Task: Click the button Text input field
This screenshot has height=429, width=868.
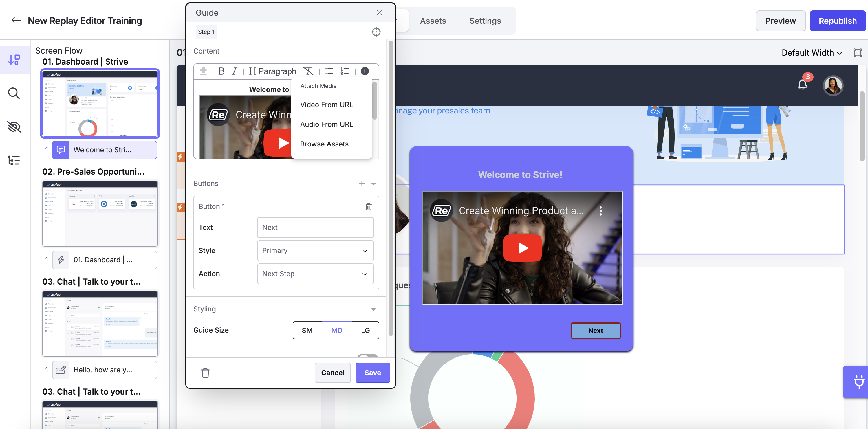Action: (x=315, y=228)
